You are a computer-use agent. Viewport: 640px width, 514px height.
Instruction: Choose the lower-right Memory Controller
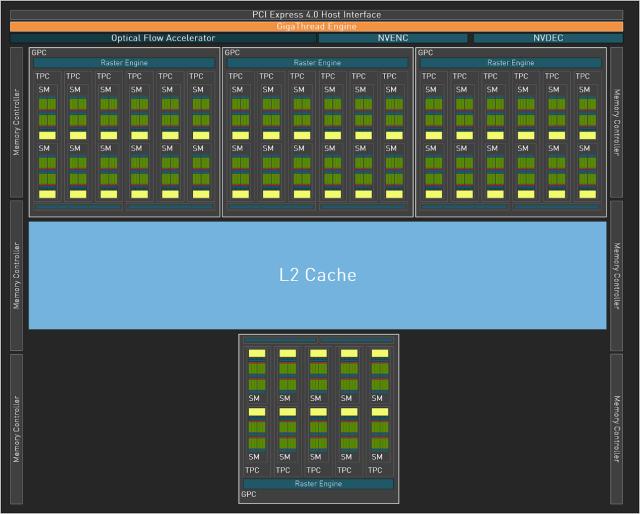coord(617,427)
